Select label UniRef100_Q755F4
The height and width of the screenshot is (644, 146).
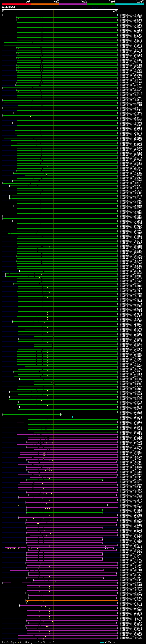pos(131,289)
